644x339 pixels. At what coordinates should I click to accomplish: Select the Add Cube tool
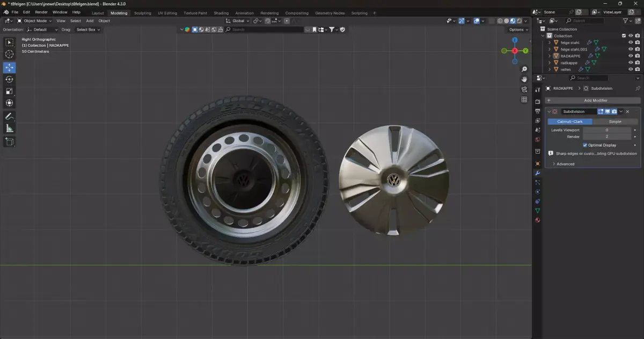[9, 141]
